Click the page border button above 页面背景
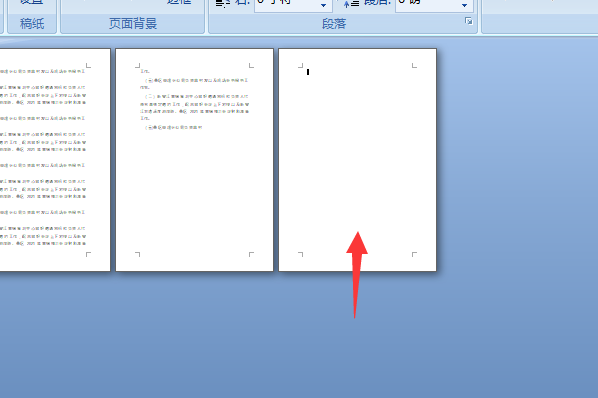This screenshot has width=598, height=398. [179, 3]
